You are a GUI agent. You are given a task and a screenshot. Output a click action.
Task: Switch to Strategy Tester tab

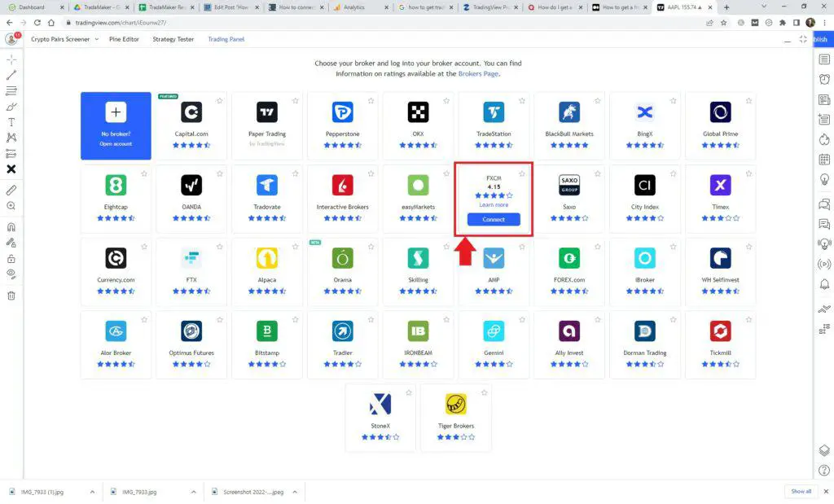[173, 39]
